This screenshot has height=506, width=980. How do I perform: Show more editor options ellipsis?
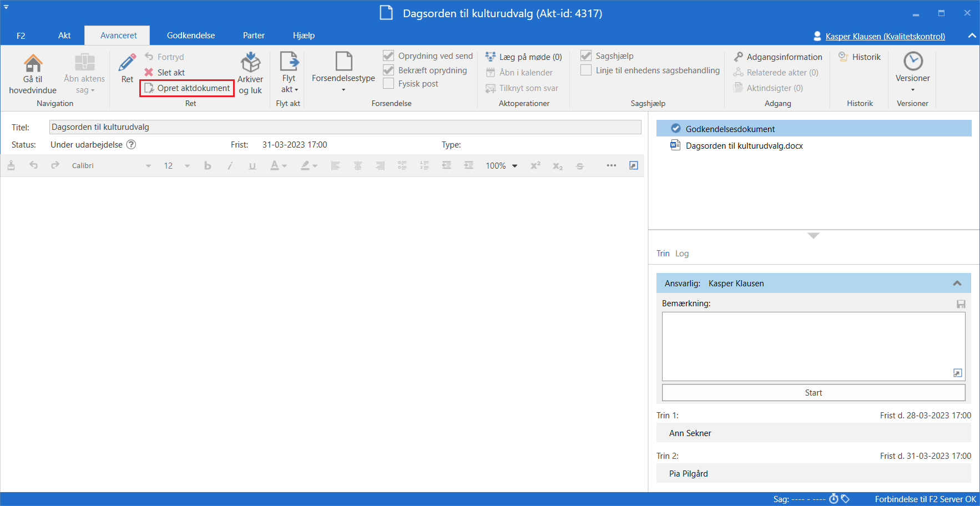click(612, 165)
